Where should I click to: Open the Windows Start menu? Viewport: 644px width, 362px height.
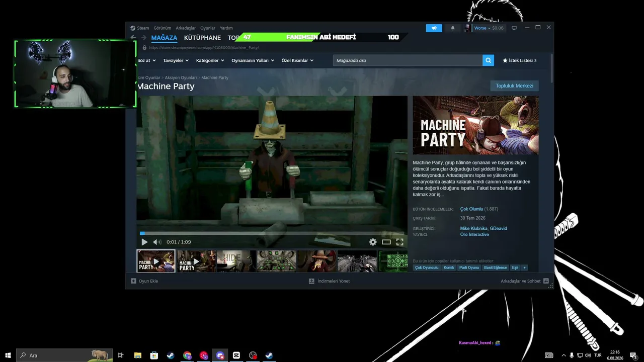[x=8, y=355]
